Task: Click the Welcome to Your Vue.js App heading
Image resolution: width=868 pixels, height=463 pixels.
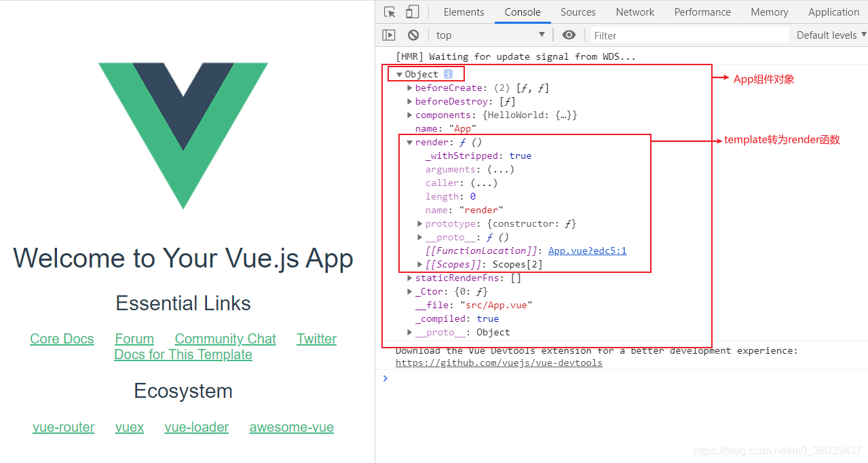Action: pyautogui.click(x=183, y=258)
